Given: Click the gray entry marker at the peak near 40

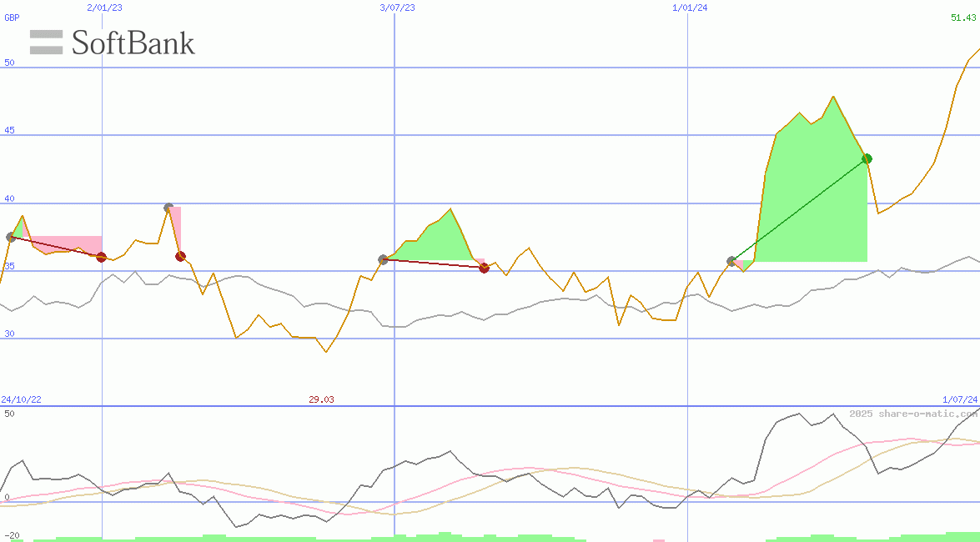Looking at the screenshot, I should (x=168, y=208).
